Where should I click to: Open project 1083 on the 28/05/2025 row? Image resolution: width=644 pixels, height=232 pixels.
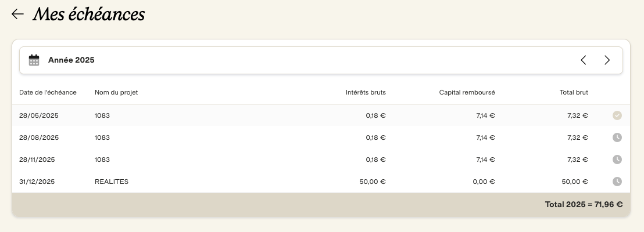102,115
